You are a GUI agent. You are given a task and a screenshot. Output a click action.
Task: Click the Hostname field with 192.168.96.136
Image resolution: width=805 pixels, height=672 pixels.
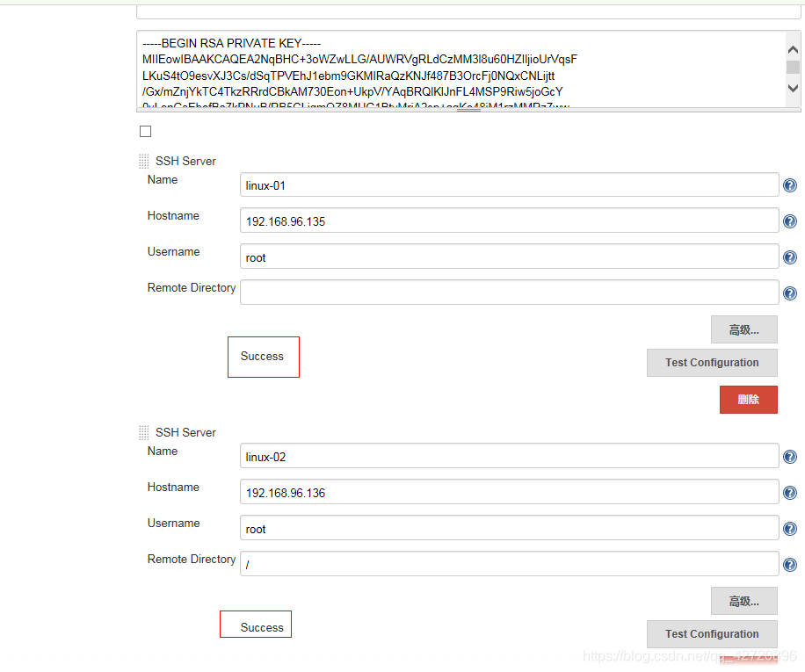510,492
